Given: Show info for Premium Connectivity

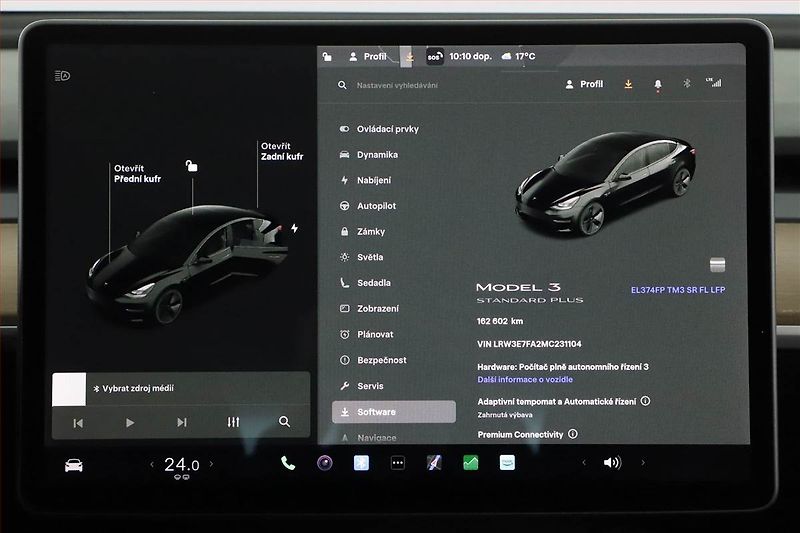Looking at the screenshot, I should tap(573, 434).
